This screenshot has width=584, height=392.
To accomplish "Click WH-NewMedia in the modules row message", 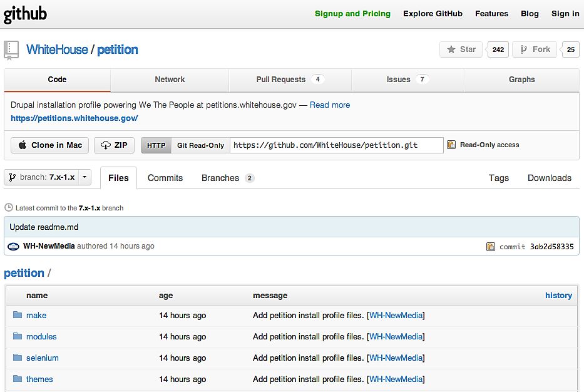I will pos(396,336).
